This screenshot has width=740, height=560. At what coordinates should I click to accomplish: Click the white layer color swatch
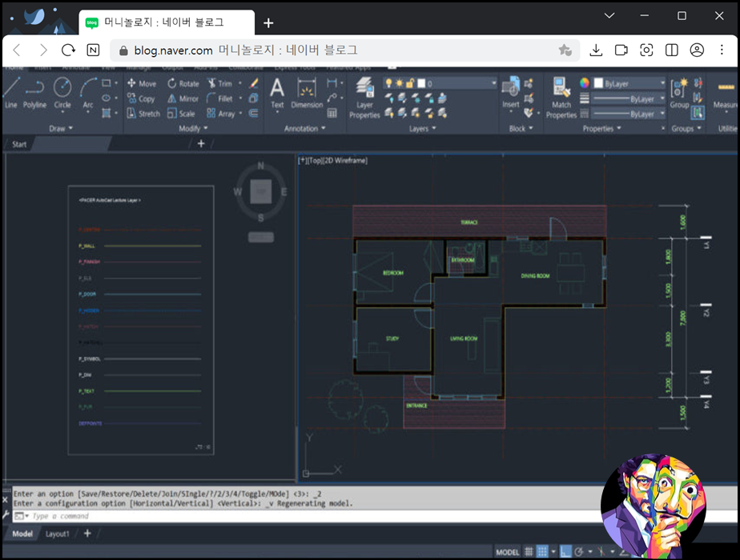click(x=421, y=83)
